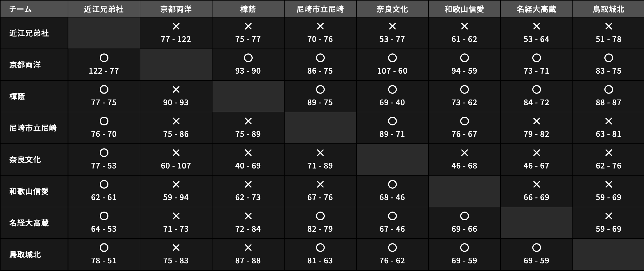
Task: Select the loss cross above 87 - 88
Action: 248,248
